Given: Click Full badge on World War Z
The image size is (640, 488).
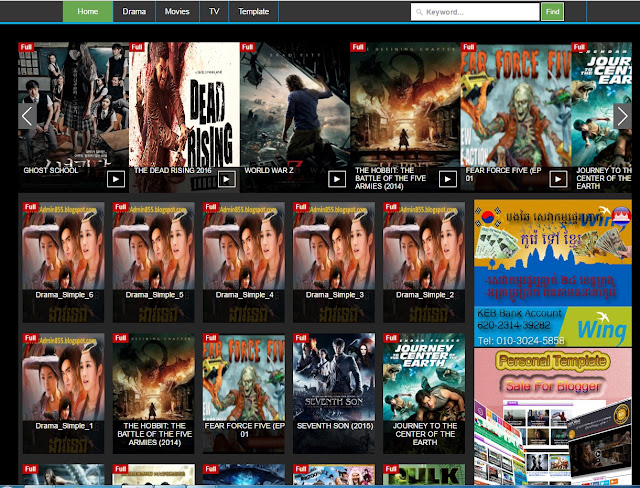Looking at the screenshot, I should click(x=247, y=47).
